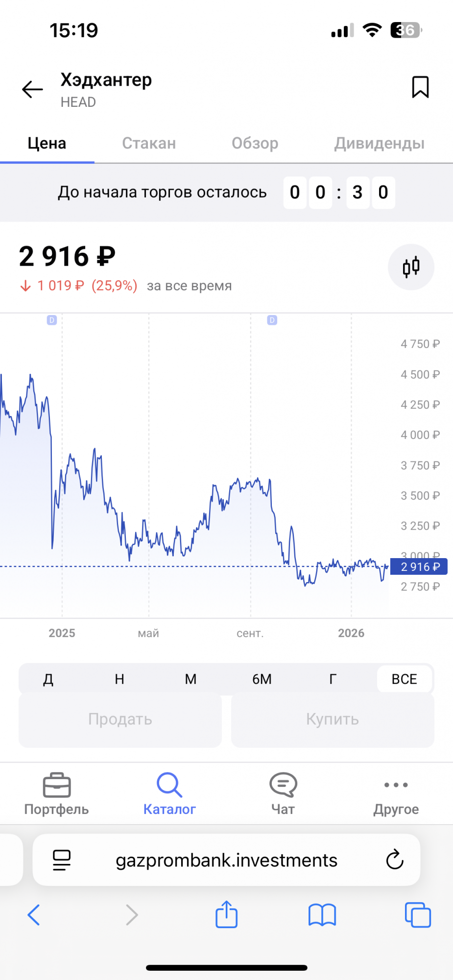Switch to the Стакан tab
The width and height of the screenshot is (453, 980).
[149, 143]
